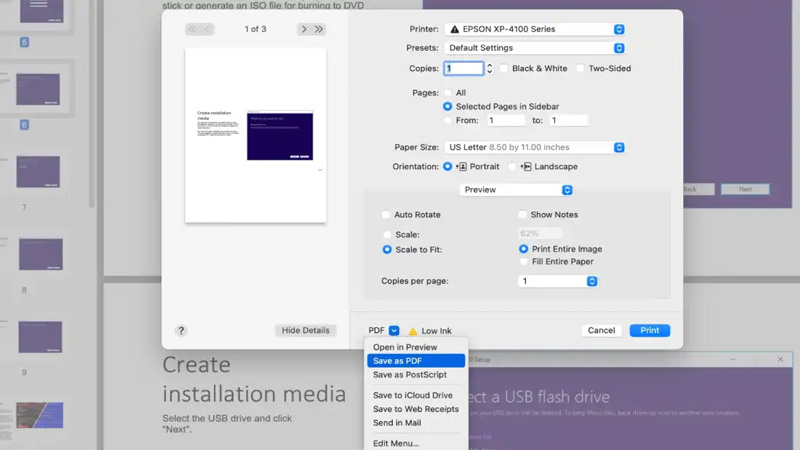Image resolution: width=800 pixels, height=450 pixels.
Task: Click the page preview thumbnail
Action: click(x=256, y=136)
